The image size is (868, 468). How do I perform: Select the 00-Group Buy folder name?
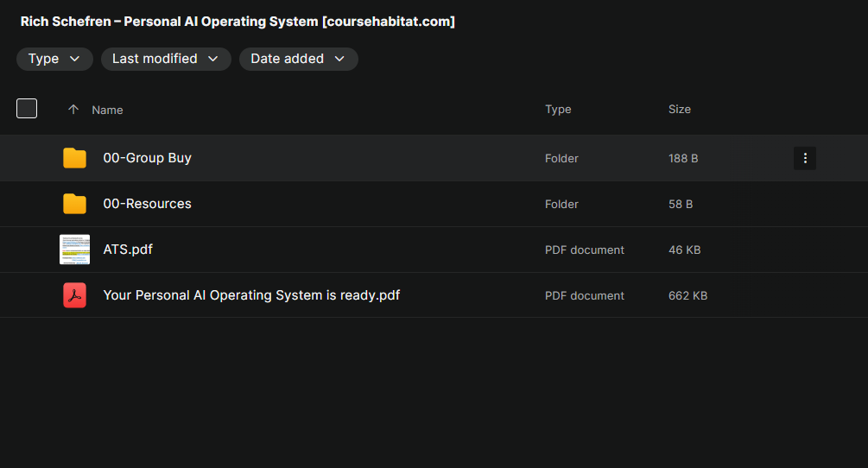[147, 158]
